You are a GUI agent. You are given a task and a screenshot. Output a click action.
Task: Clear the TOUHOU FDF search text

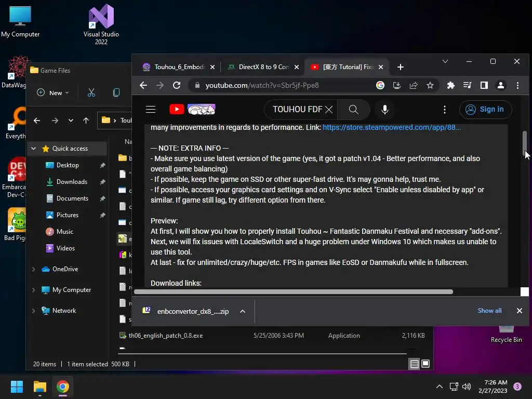[329, 109]
